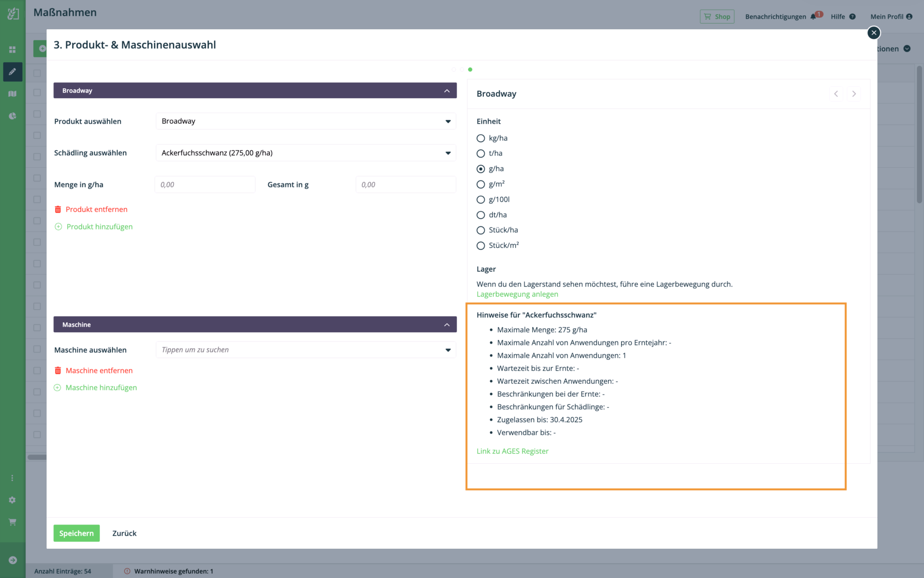Click the third green wizard step dot
924x578 pixels.
click(x=470, y=70)
